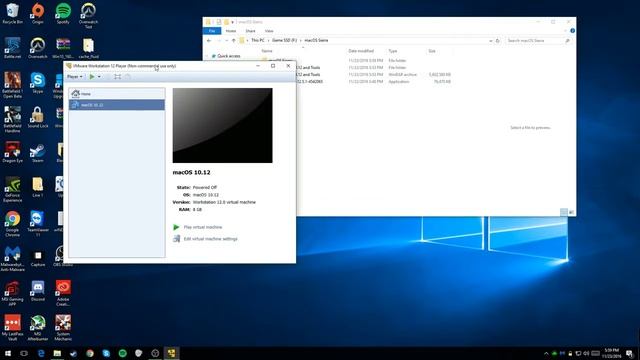Screen dimensions: 640x360
Task: Go up one folder level in Explorer
Action: [233, 40]
